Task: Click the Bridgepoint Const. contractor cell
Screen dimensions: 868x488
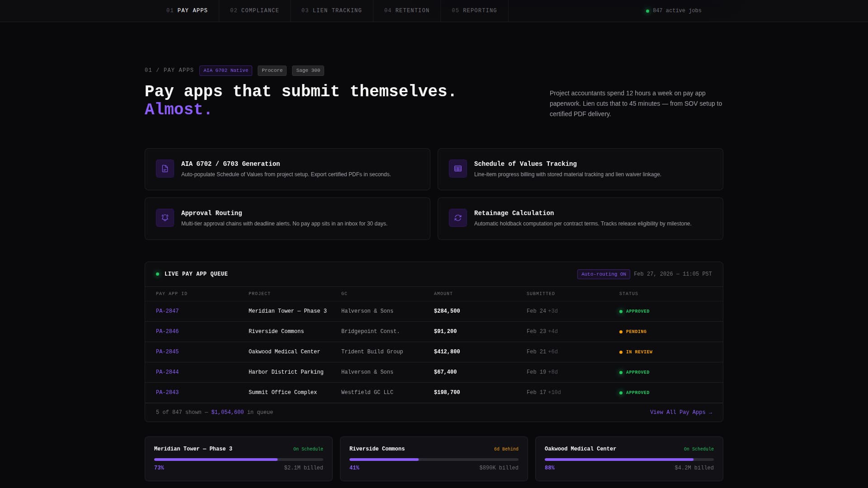Action: tap(371, 332)
